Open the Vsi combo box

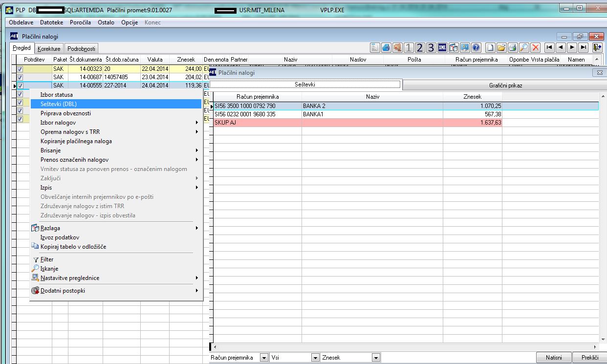tap(315, 358)
